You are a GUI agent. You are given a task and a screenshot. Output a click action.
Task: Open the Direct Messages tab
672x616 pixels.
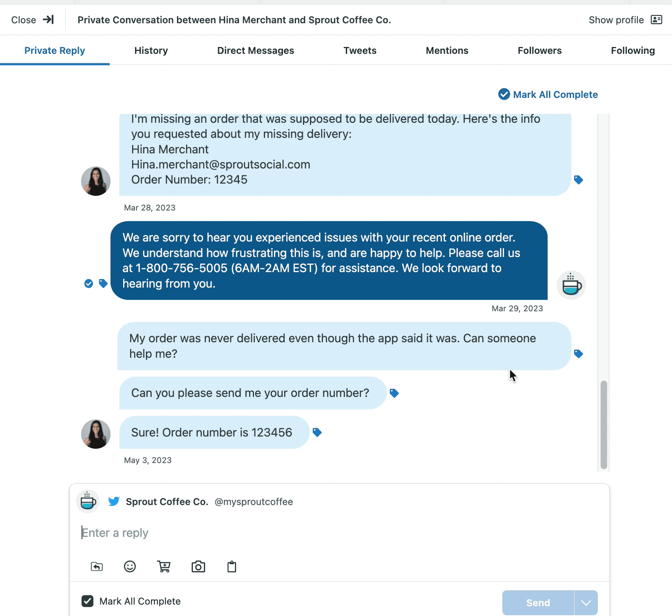click(x=256, y=51)
